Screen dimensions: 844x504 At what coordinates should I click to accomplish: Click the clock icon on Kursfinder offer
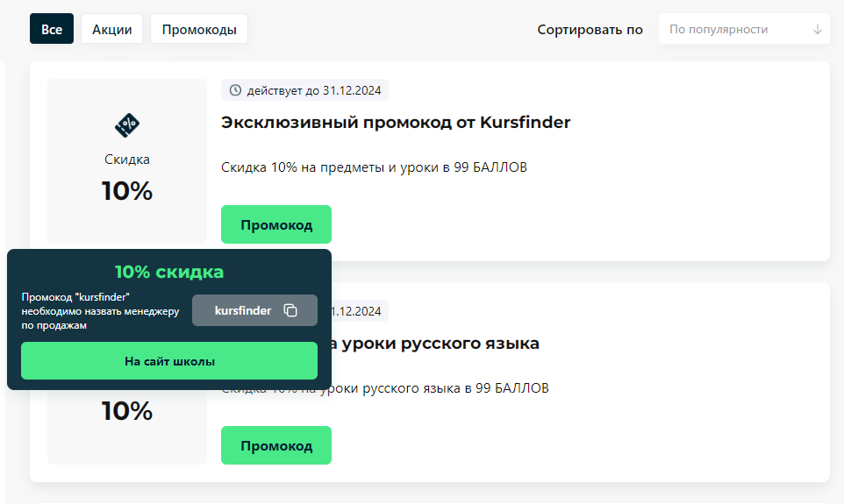[235, 90]
